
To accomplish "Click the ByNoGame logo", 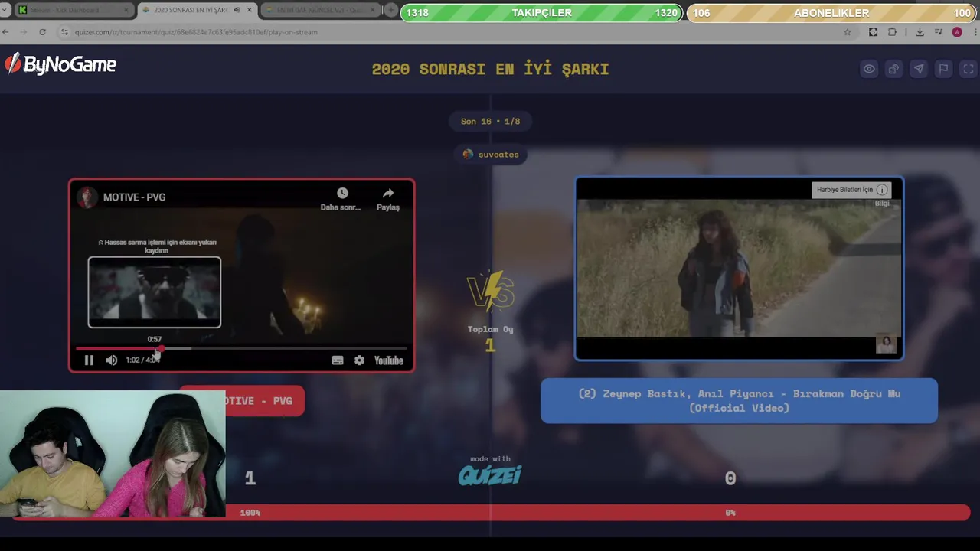I will (x=60, y=65).
